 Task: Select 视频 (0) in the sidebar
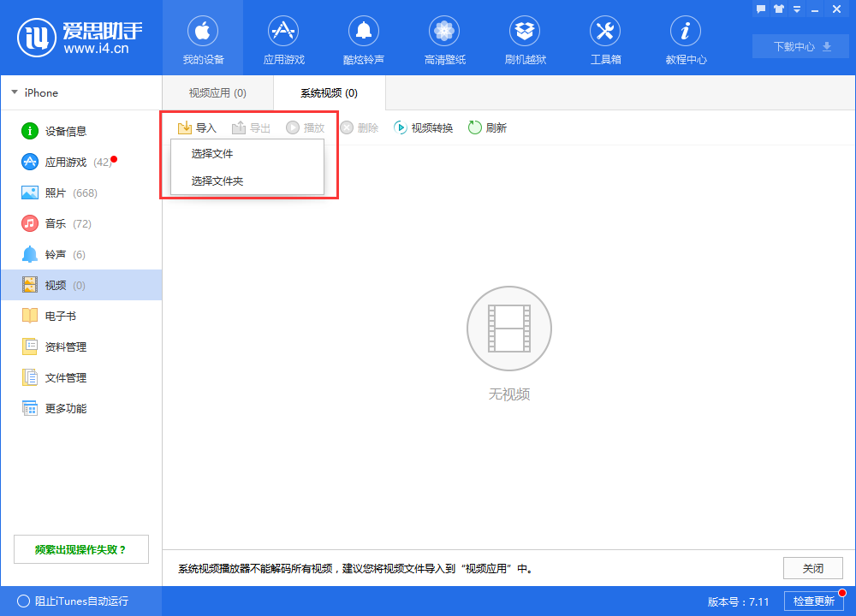(81, 285)
